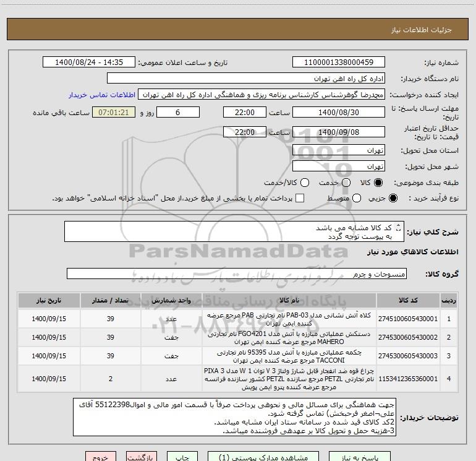Select the کالا radio button
The width and height of the screenshot is (476, 461).
[x=378, y=183]
